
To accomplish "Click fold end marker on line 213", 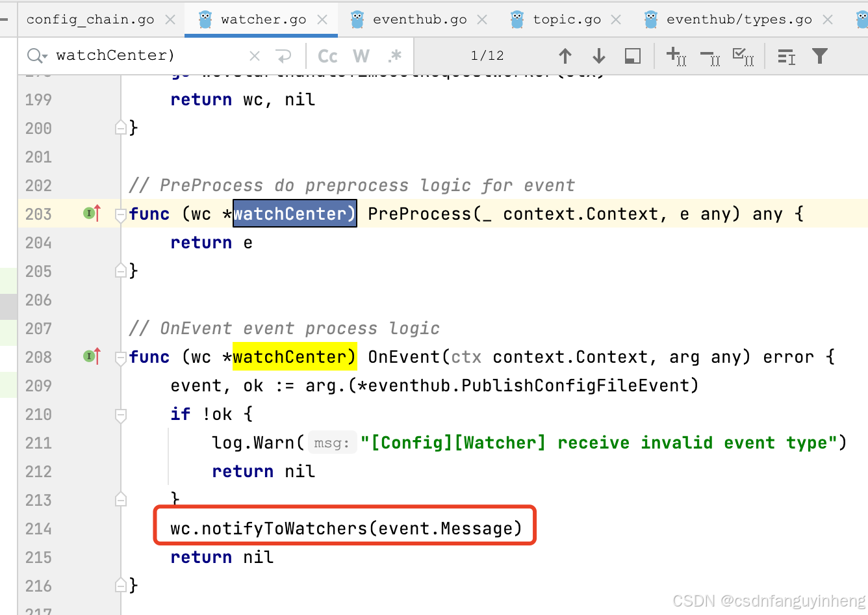I will [121, 499].
